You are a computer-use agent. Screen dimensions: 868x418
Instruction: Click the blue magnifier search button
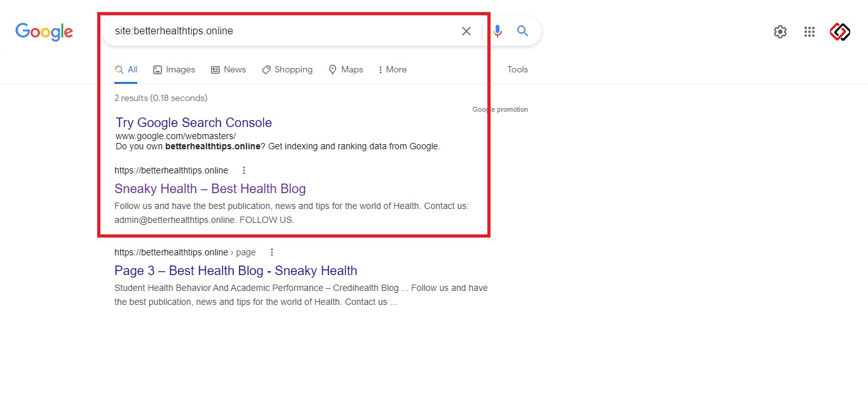pyautogui.click(x=523, y=31)
